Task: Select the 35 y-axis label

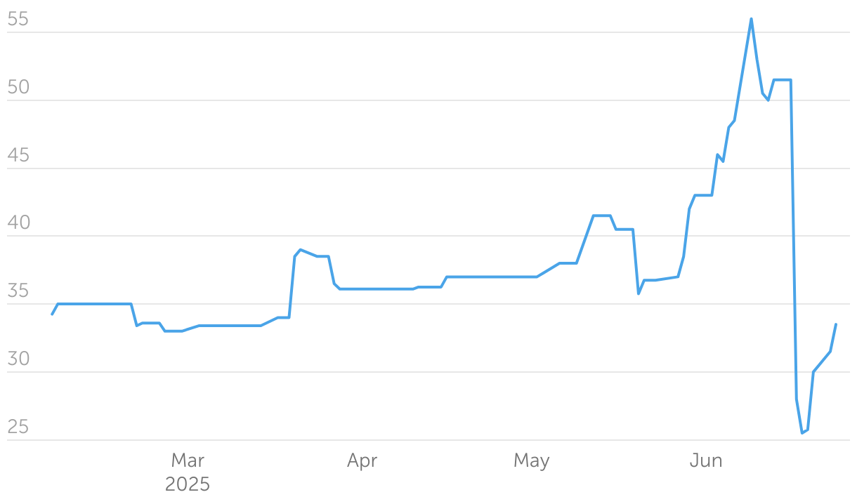Action: pos(18,292)
